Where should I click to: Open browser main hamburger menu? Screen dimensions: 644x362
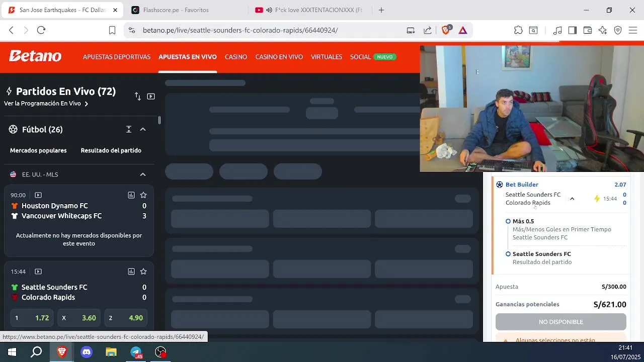pos(633,30)
